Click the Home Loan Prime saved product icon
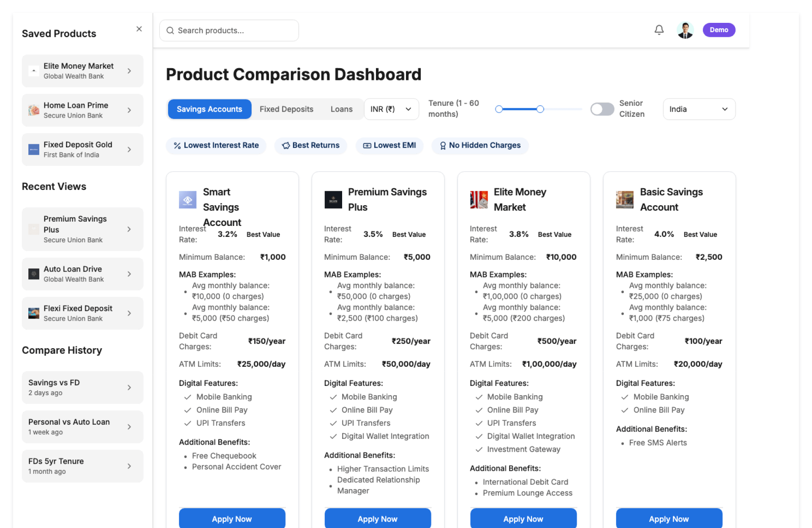This screenshot has width=812, height=528. coord(34,110)
